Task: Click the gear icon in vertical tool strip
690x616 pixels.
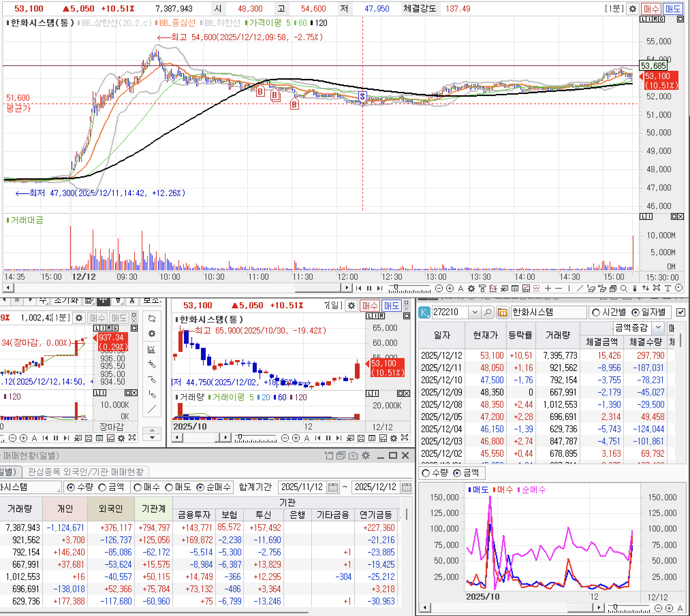Action: (152, 334)
